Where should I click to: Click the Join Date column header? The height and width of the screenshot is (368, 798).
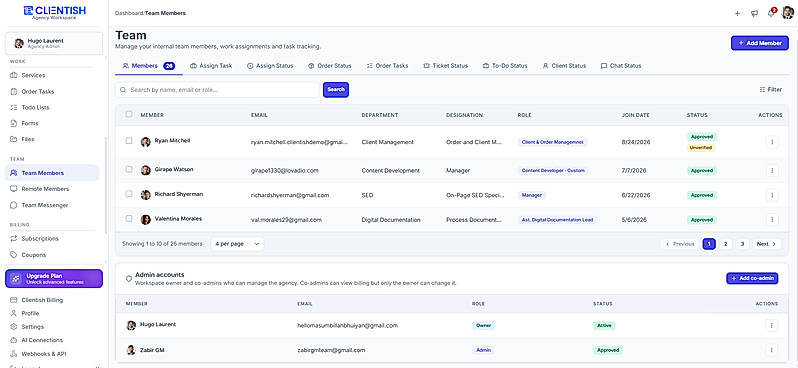click(x=636, y=115)
